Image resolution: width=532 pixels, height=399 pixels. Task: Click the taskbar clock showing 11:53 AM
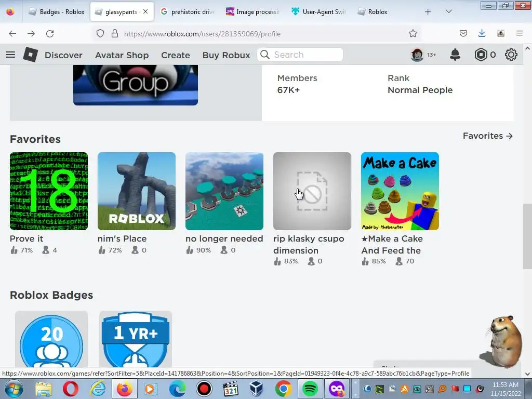pyautogui.click(x=505, y=389)
